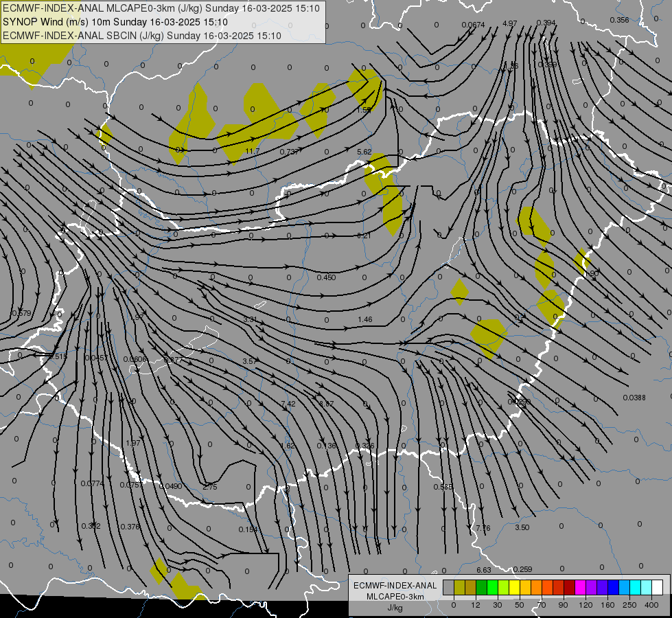Screen dimensions: 672x618
Task: Click the white swatch at legend end
Action: pos(658,588)
